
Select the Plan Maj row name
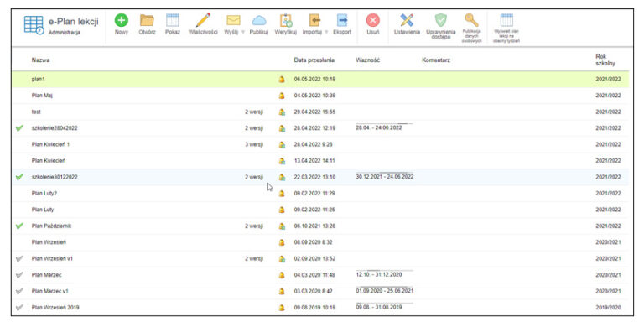point(42,96)
